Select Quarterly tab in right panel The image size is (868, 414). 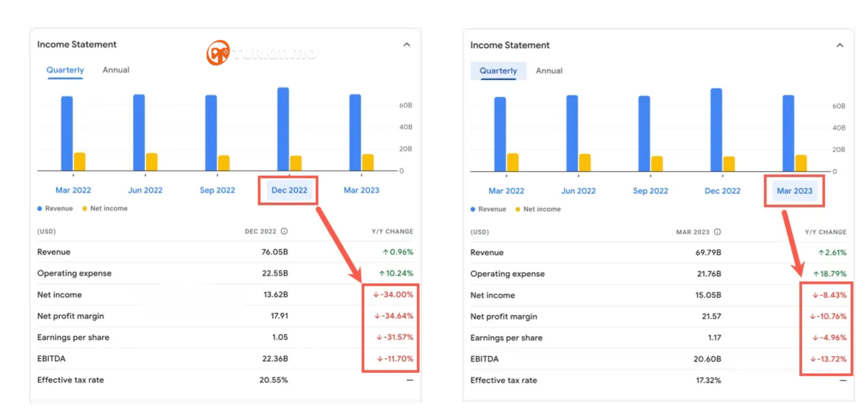498,71
